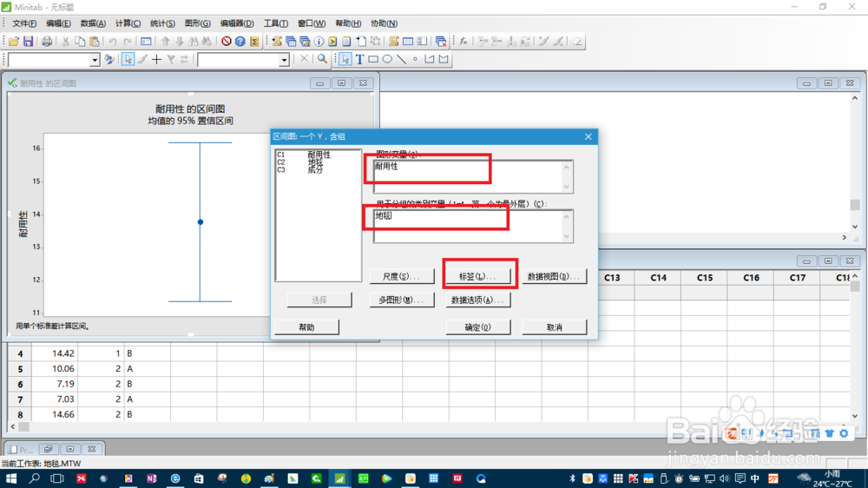Select the C14 column header
868x488 pixels.
click(658, 278)
